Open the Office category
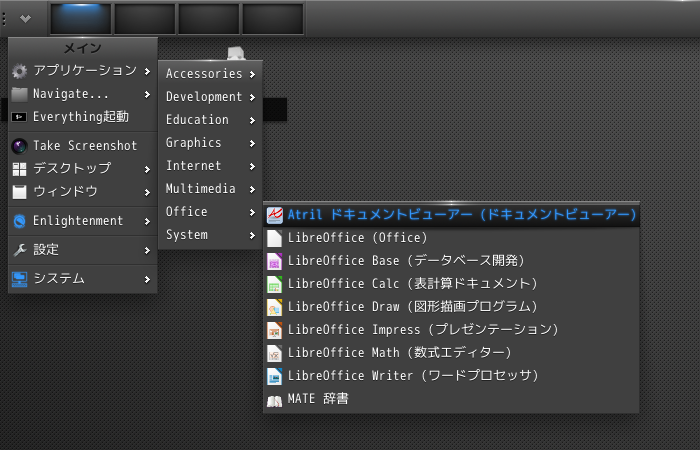700x450 pixels. point(210,212)
